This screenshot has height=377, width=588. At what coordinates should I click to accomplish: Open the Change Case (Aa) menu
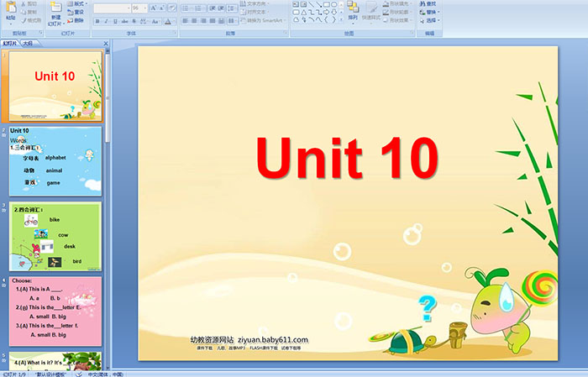coord(155,21)
